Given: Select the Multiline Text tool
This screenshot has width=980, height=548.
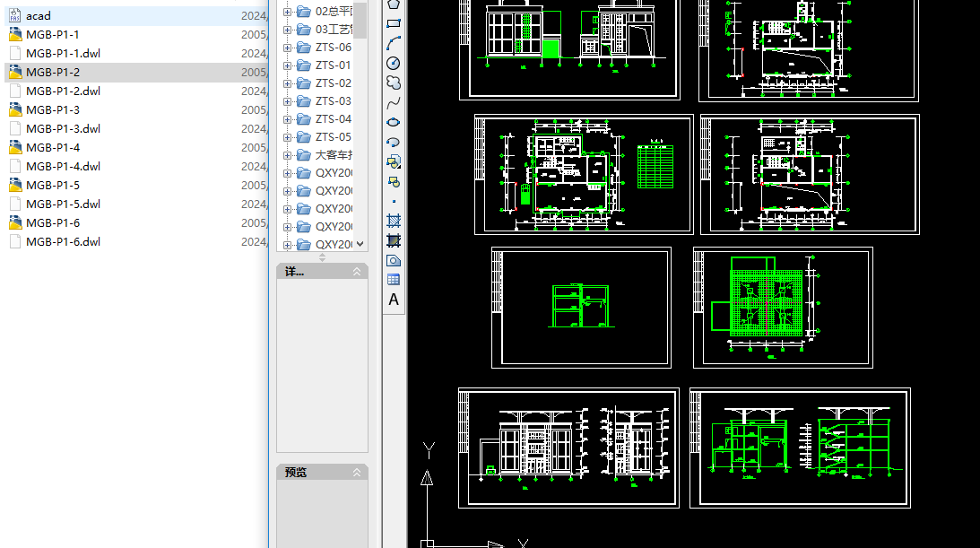Looking at the screenshot, I should tap(393, 300).
